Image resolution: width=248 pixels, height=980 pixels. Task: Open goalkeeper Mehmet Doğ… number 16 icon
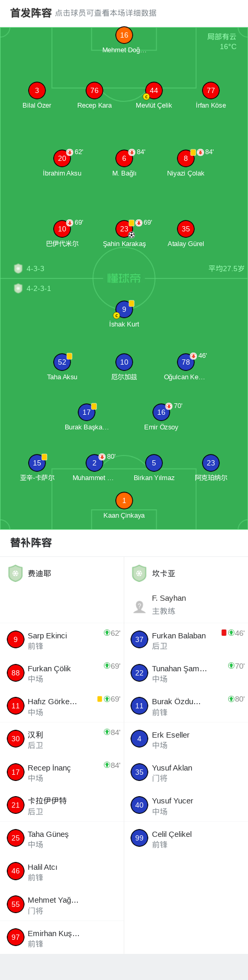(x=124, y=35)
